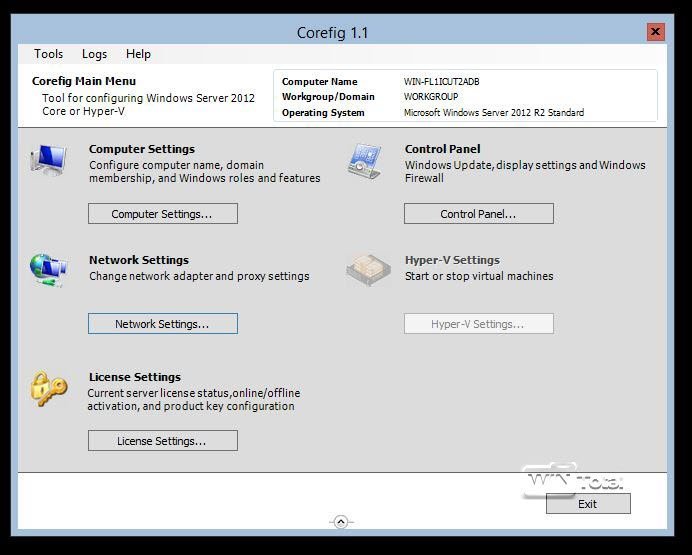Click the Computer Settings monitor icon
The image size is (692, 555).
49,159
